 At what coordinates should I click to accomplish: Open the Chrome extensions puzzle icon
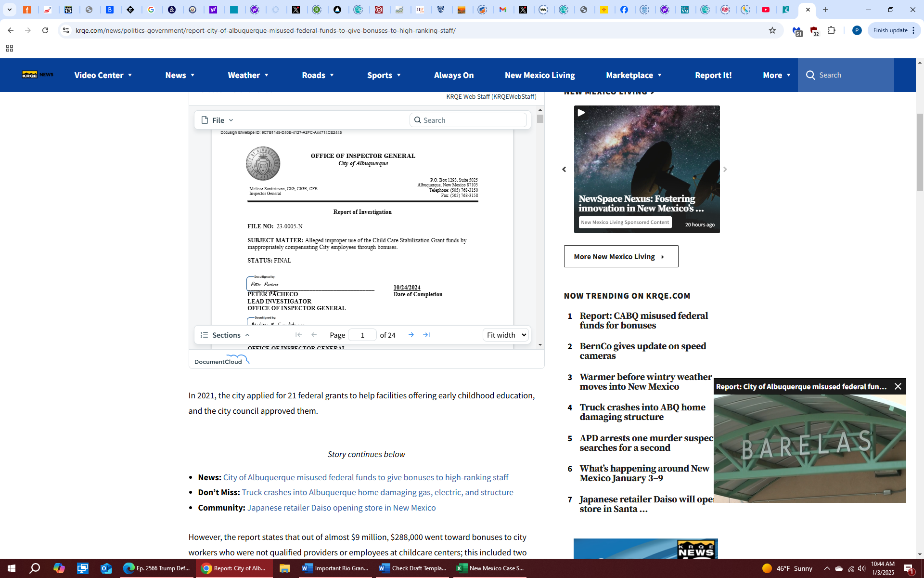[x=831, y=30]
